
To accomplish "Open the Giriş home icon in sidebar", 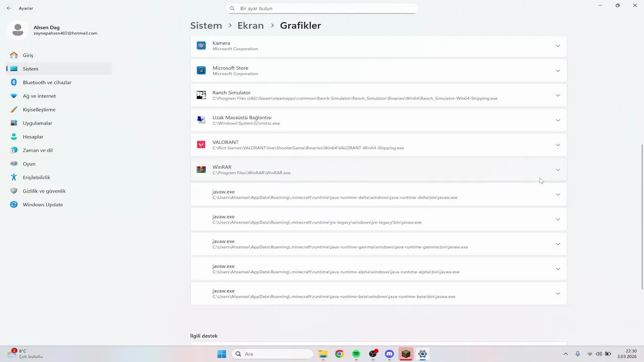I will 14,55.
